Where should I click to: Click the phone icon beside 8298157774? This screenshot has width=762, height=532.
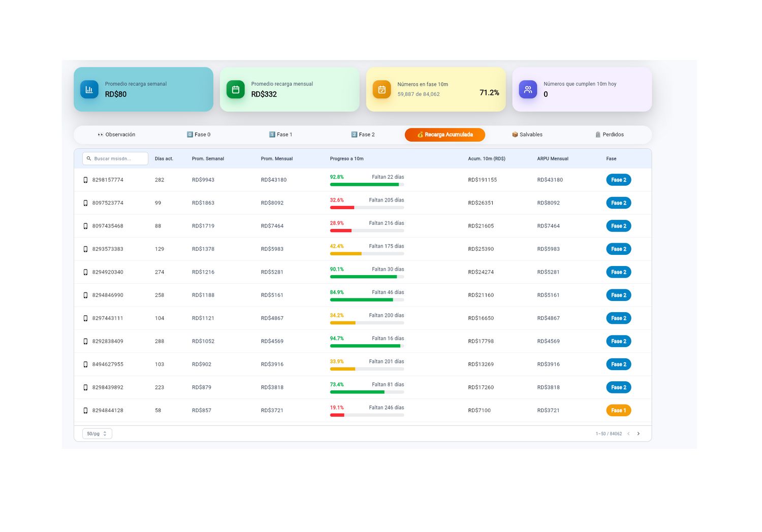pos(85,180)
